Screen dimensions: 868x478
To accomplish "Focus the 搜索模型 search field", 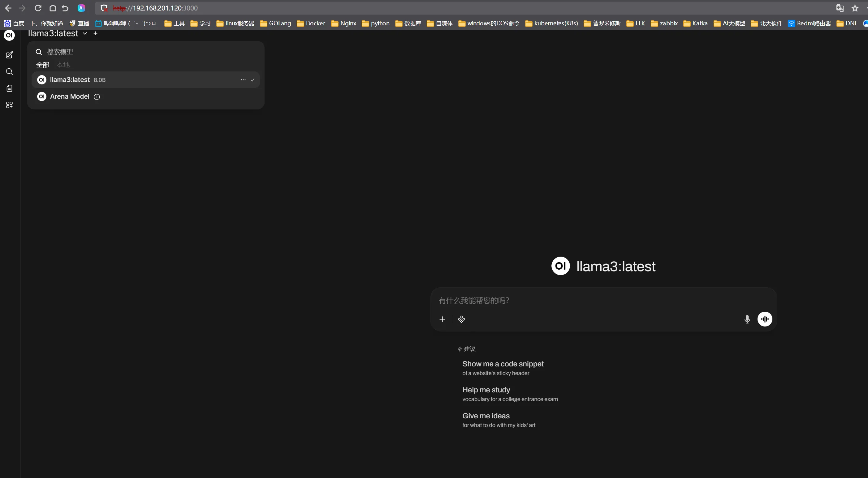I will pos(148,52).
